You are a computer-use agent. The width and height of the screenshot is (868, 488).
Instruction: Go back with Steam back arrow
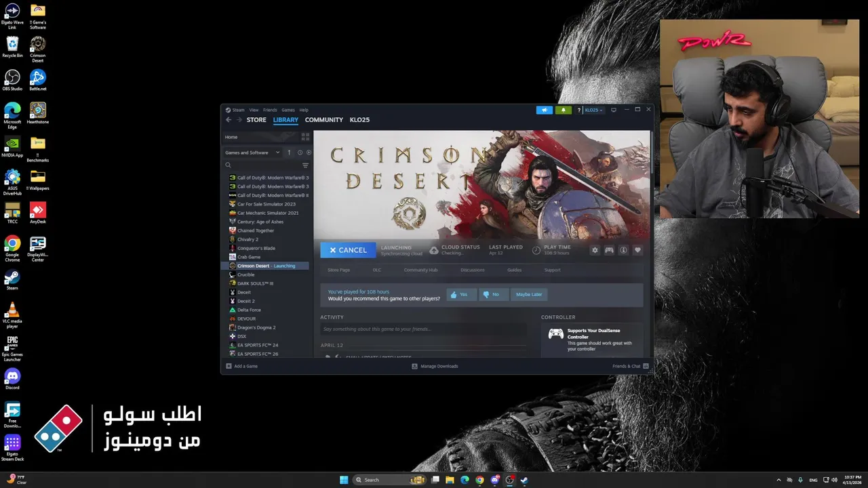[x=229, y=120]
